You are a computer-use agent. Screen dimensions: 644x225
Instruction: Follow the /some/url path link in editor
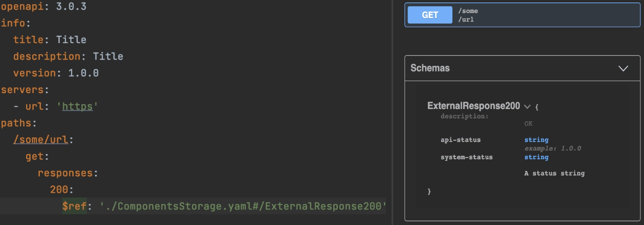coord(41,140)
